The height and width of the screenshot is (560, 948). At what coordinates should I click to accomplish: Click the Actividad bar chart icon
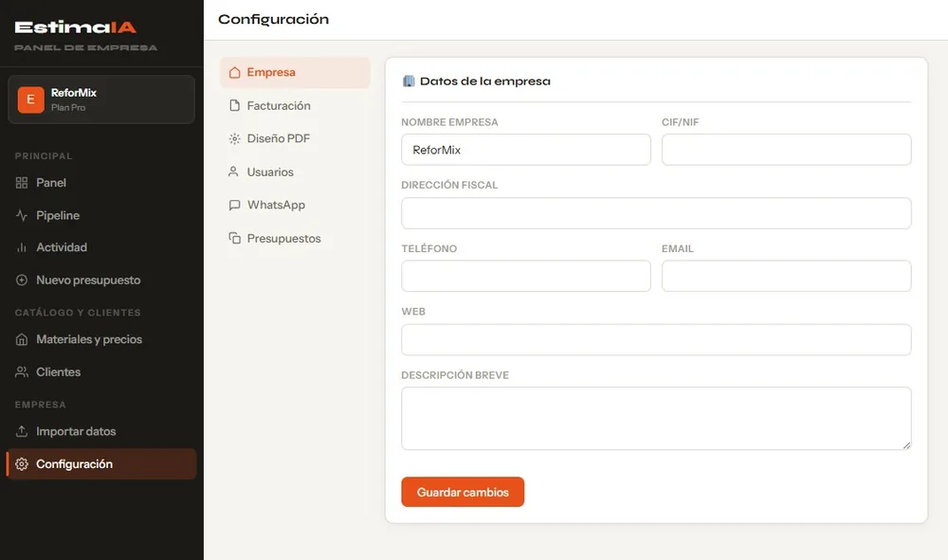(22, 247)
